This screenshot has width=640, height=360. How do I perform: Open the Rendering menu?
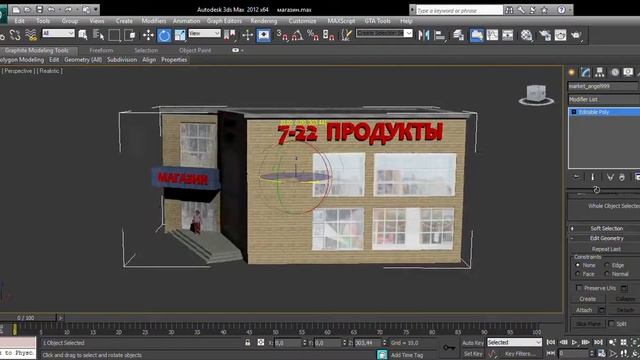tap(264, 21)
